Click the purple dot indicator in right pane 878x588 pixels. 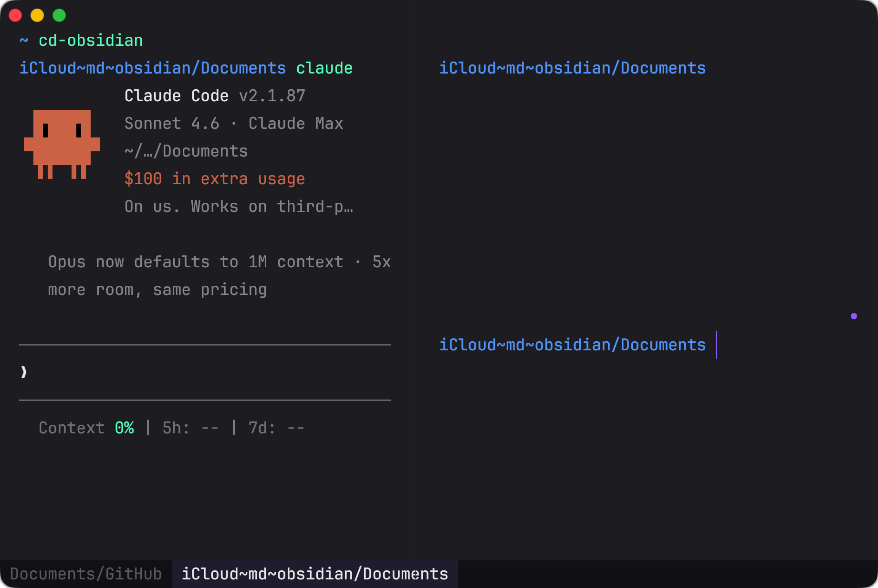coord(854,316)
